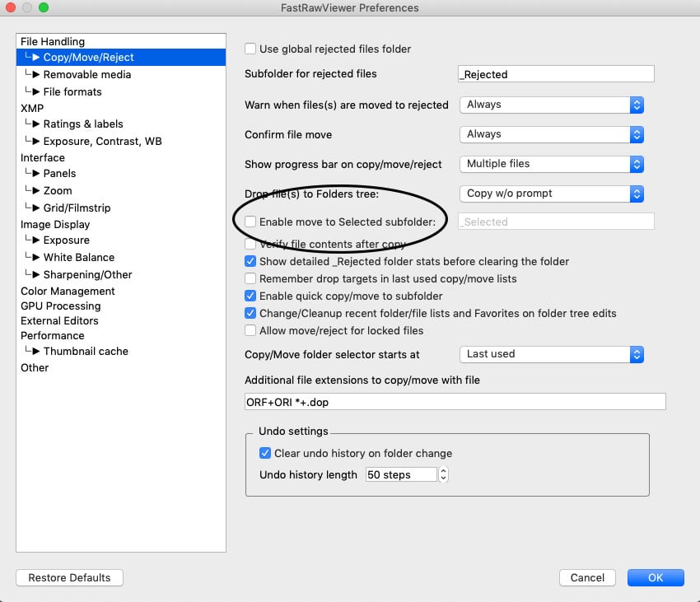Confirm preferences with OK
Image resolution: width=700 pixels, height=602 pixels.
tap(656, 577)
